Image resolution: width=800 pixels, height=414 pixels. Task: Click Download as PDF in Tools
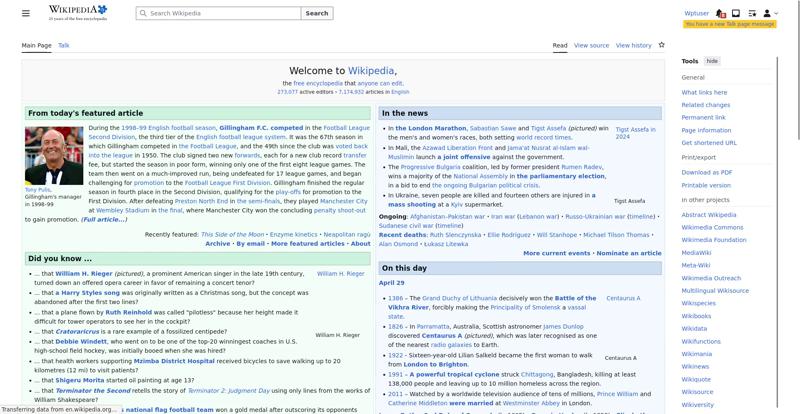click(707, 172)
